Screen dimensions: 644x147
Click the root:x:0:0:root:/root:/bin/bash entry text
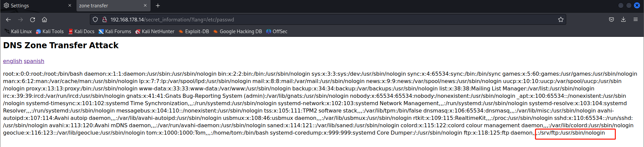point(43,74)
